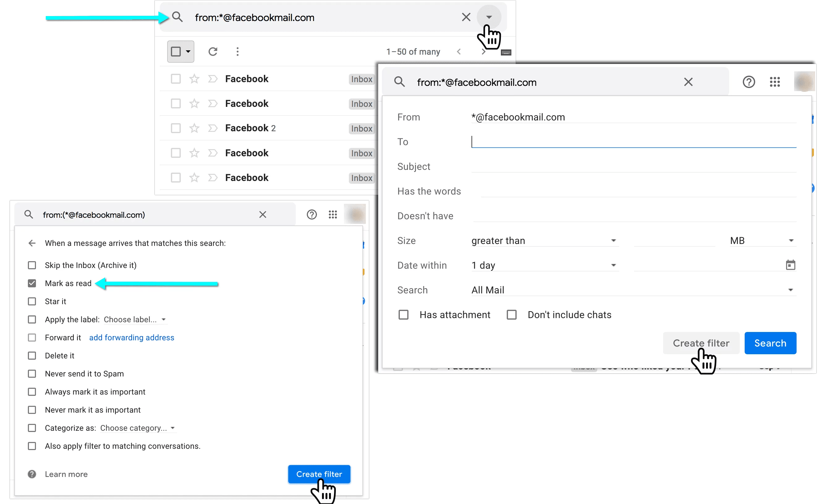825x504 pixels.
Task: Enable Has attachment checkbox
Action: tap(403, 315)
